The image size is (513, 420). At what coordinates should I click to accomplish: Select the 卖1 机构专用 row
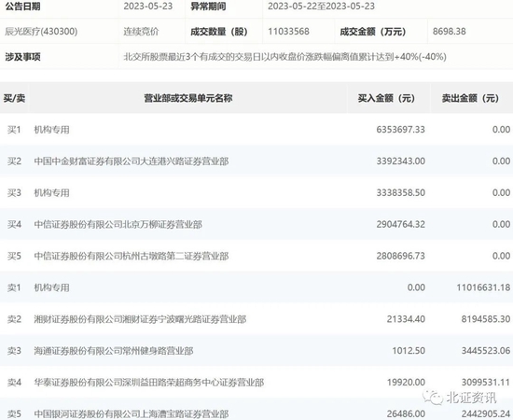[256, 287]
